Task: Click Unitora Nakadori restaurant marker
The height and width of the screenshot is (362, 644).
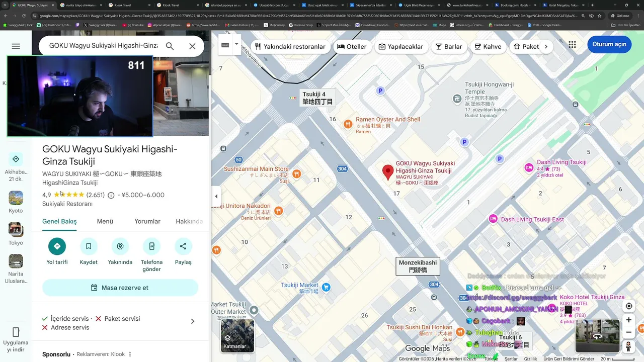Action: point(278,211)
